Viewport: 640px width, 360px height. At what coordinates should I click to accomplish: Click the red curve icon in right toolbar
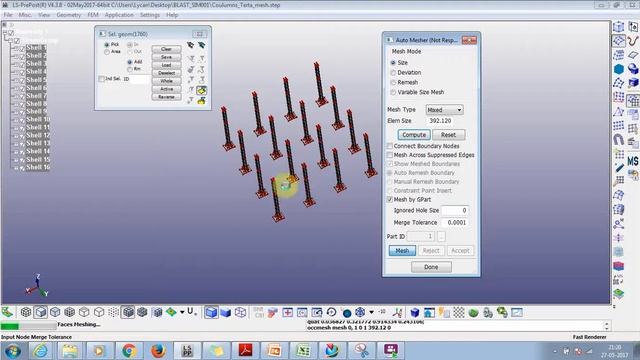click(633, 41)
